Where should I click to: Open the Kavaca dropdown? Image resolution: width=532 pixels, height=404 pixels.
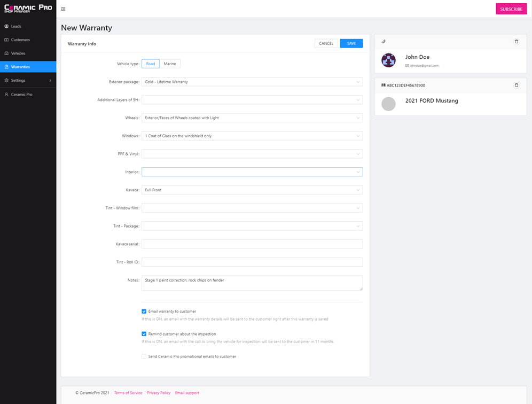252,190
